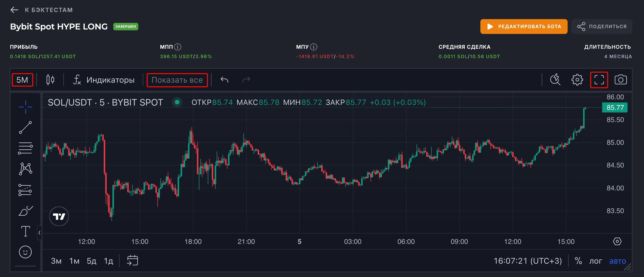Toggle авто auto scale
Viewport: 644px width, 277px height.
coord(617,261)
